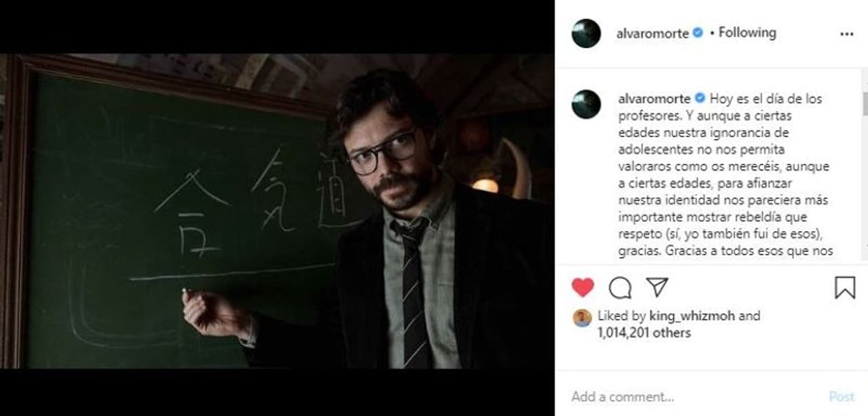Click alvaromorte avatar beside the caption
868x416 pixels.
pos(587,104)
